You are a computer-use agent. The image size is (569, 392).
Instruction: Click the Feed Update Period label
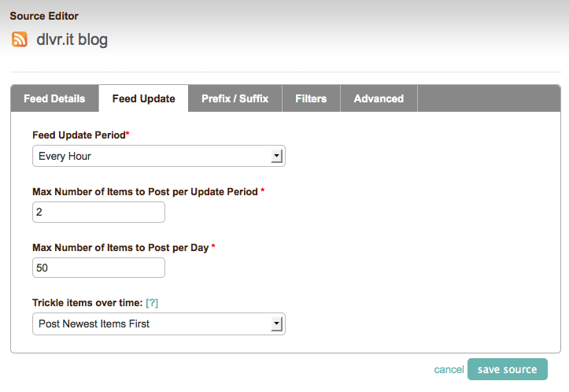81,135
